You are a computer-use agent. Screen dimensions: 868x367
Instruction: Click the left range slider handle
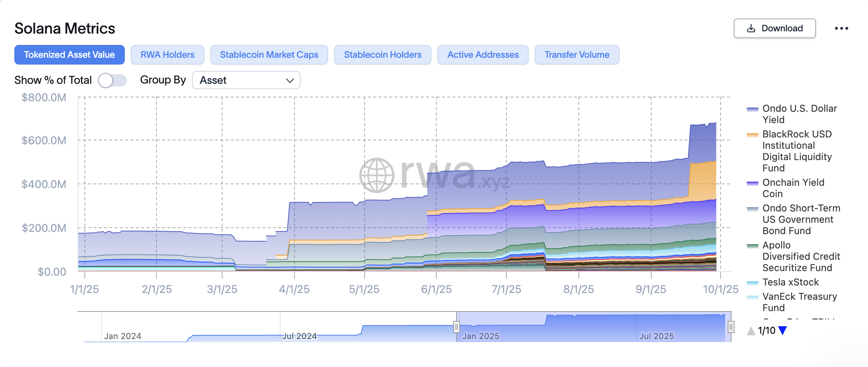click(x=456, y=327)
